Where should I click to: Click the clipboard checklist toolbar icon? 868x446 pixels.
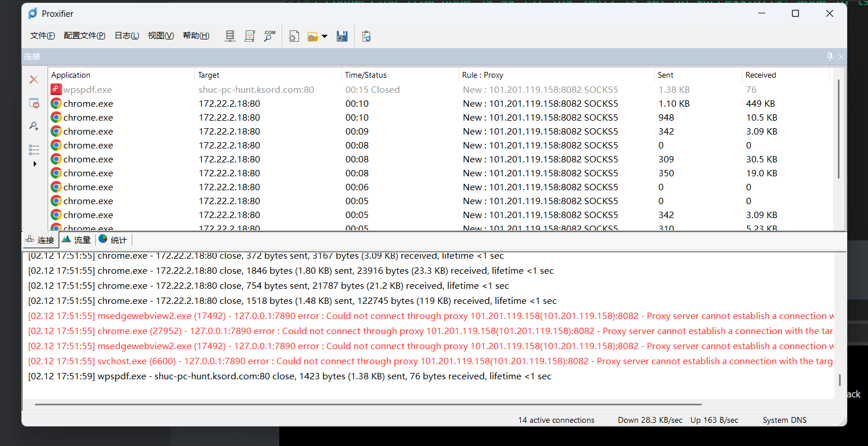tap(366, 36)
